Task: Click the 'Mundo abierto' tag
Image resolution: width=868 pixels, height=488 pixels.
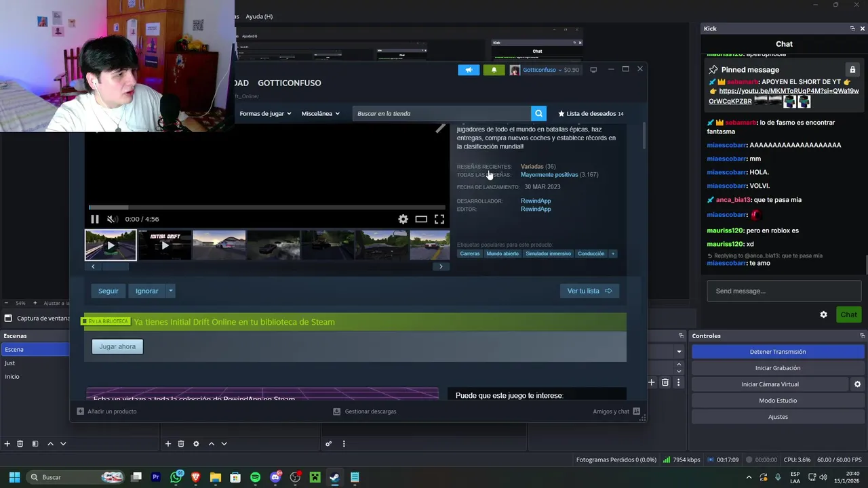Action: (502, 253)
